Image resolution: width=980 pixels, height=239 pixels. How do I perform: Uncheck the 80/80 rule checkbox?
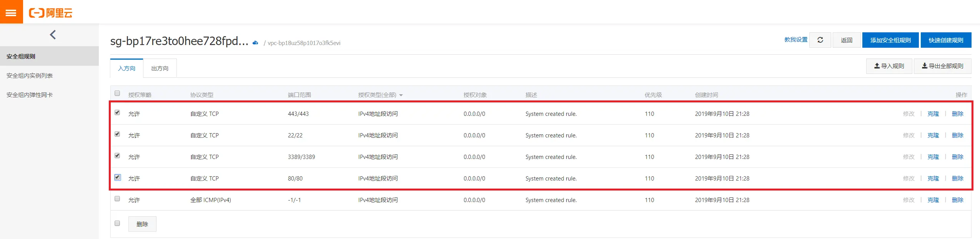(117, 177)
